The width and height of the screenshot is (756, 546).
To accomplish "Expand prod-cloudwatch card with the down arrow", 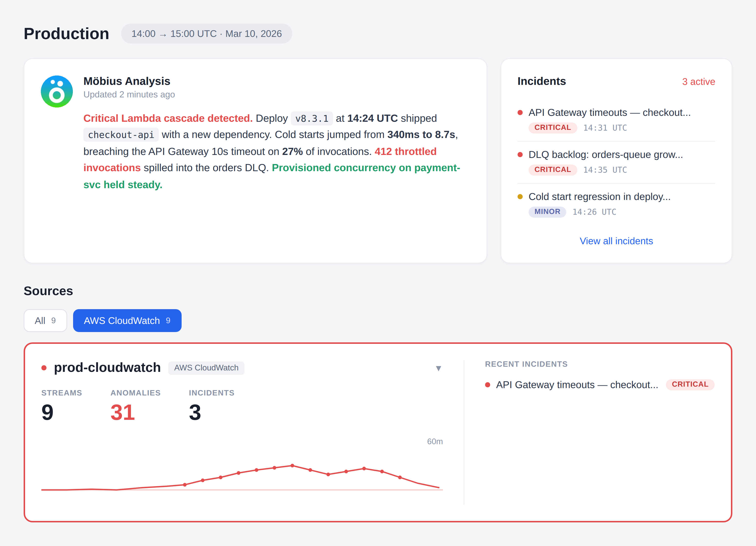I will [438, 368].
